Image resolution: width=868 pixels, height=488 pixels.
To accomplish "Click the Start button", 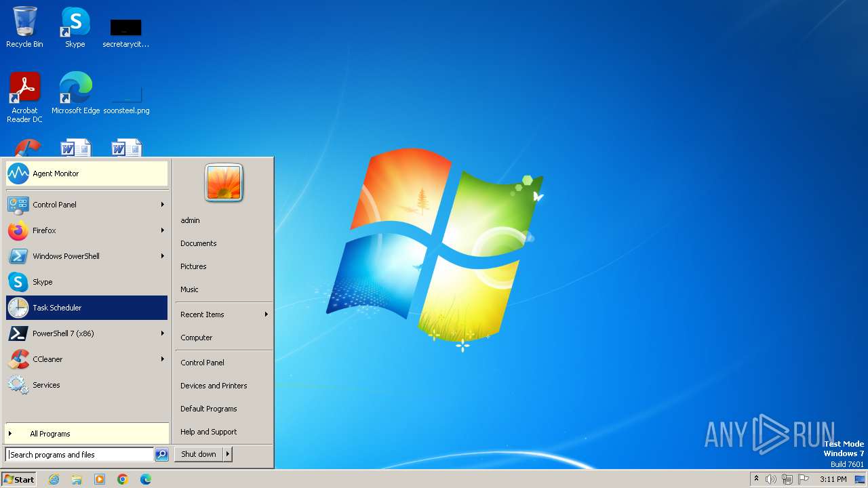I will pyautogui.click(x=19, y=479).
